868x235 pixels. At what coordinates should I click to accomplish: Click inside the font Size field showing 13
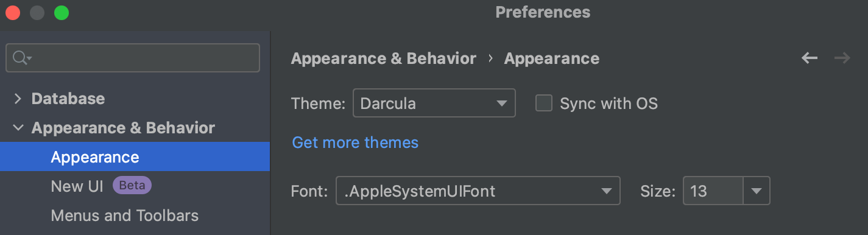click(713, 191)
